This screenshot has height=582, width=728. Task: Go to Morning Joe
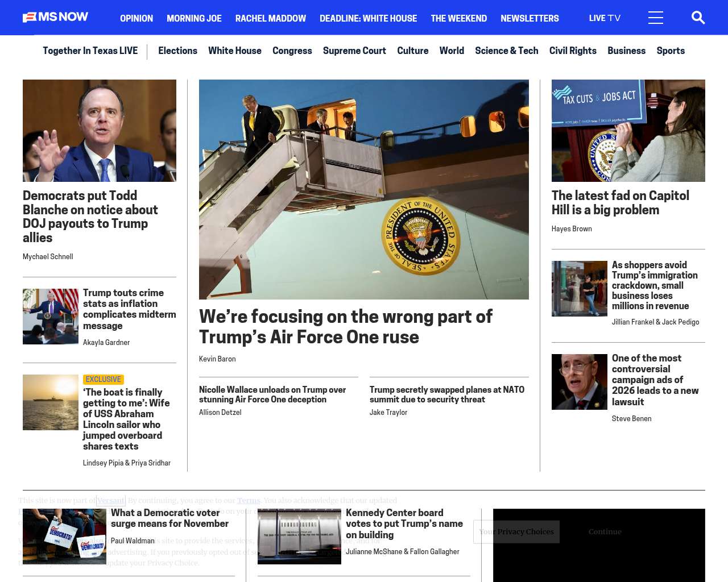(194, 18)
